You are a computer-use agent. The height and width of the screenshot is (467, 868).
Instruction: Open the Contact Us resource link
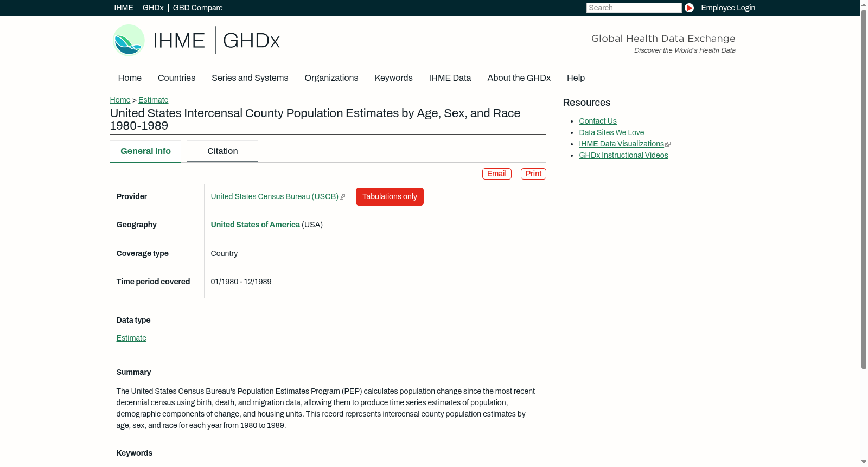(x=598, y=121)
